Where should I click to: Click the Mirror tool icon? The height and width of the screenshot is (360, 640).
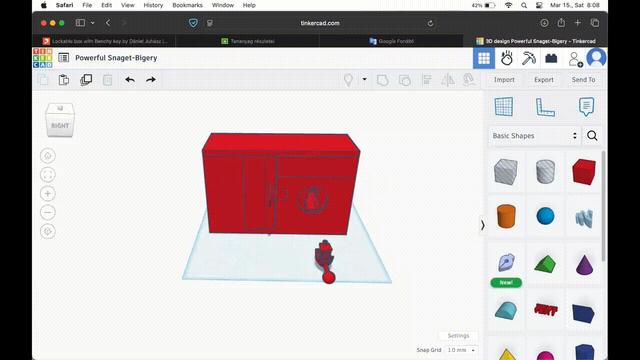pos(448,80)
